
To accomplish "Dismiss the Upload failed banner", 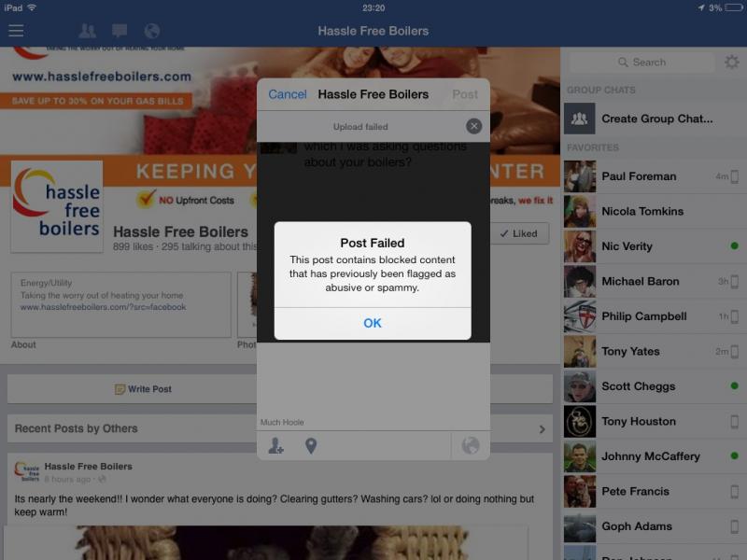I will [x=473, y=126].
